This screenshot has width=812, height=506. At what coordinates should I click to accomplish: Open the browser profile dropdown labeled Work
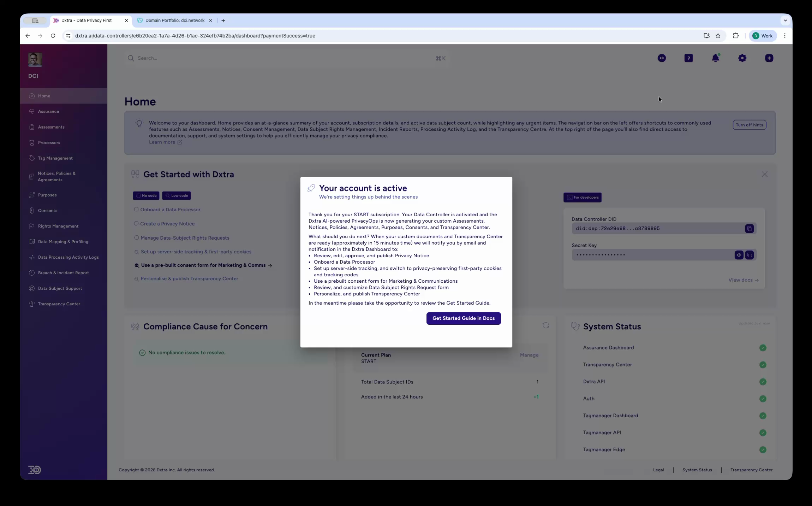tap(762, 35)
